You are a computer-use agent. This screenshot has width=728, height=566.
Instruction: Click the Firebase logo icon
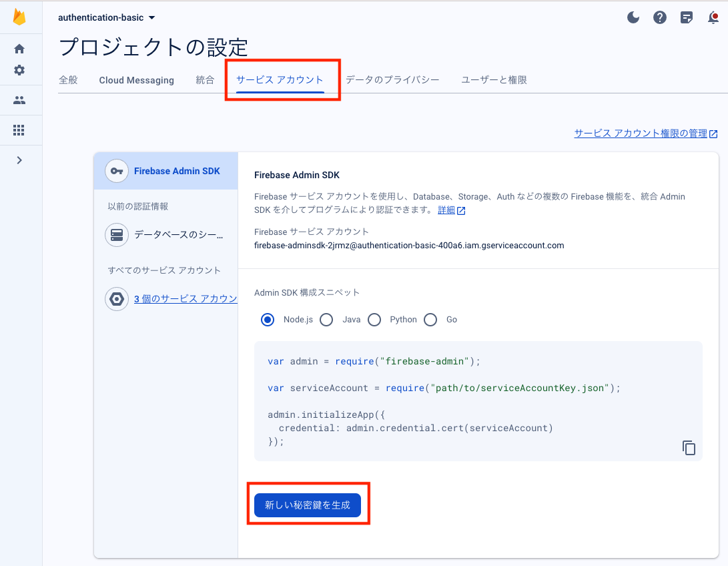19,17
